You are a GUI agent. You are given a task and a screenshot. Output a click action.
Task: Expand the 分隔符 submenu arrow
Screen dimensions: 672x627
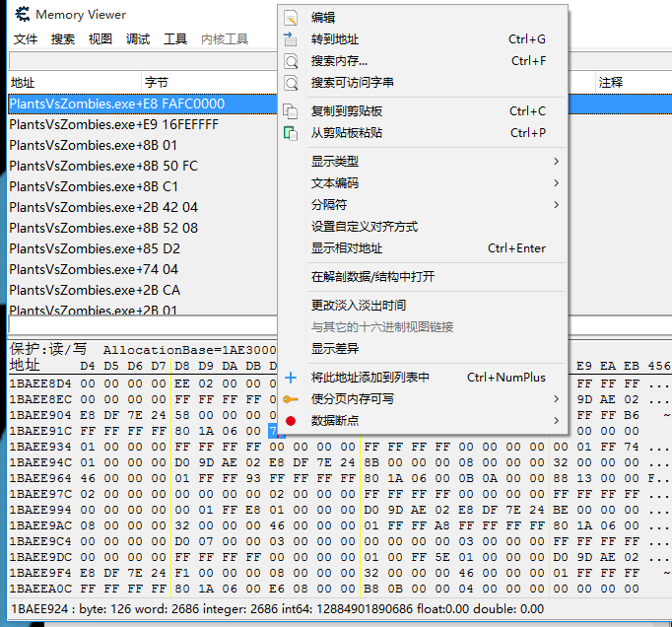click(556, 205)
